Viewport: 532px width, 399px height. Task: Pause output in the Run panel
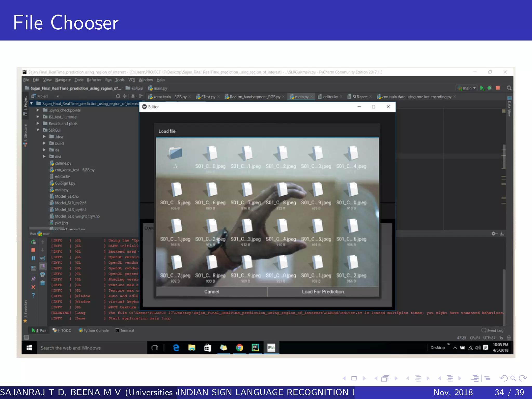(x=33, y=258)
